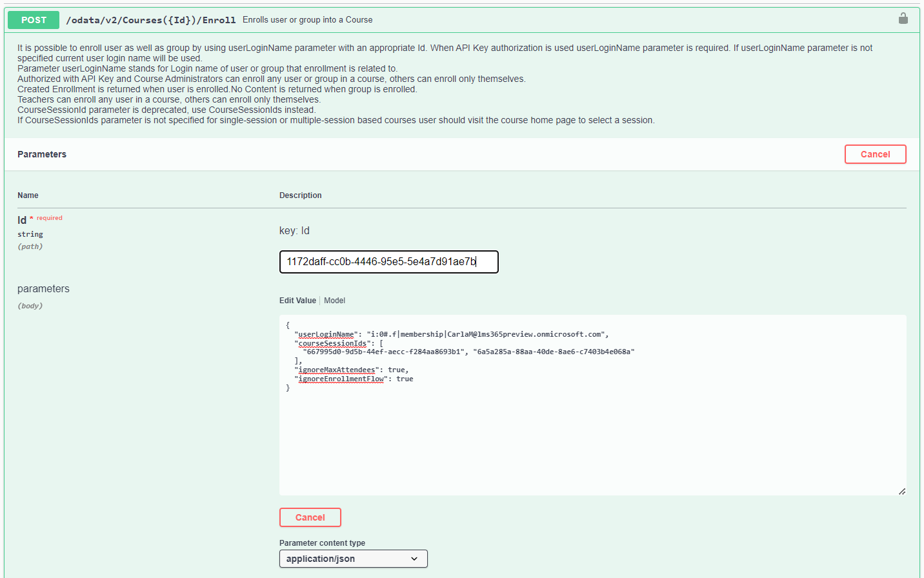Focus the Id key input field
The height and width of the screenshot is (578, 924).
388,262
